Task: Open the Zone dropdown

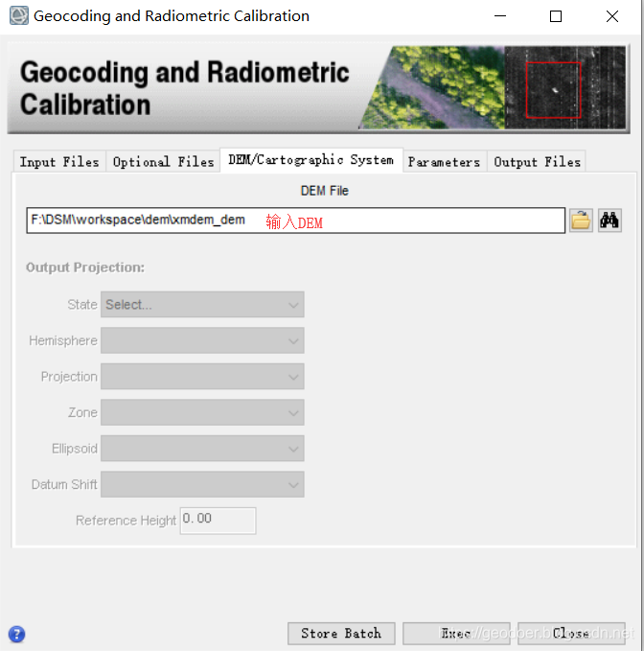Action: [202, 412]
